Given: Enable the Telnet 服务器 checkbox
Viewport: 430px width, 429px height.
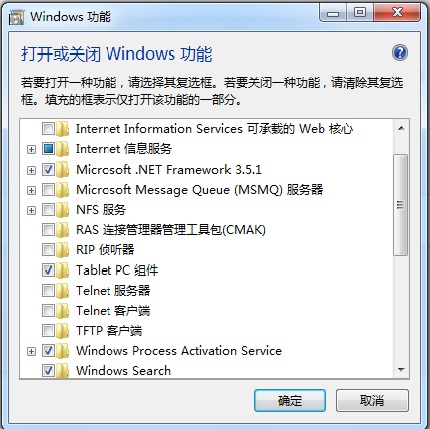Looking at the screenshot, I should pos(48,291).
